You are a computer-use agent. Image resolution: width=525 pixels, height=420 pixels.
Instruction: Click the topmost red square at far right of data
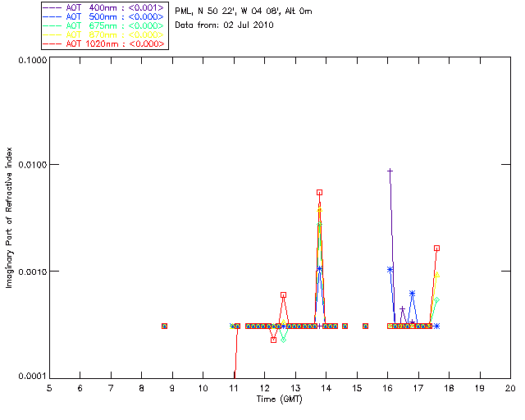[x=436, y=249]
